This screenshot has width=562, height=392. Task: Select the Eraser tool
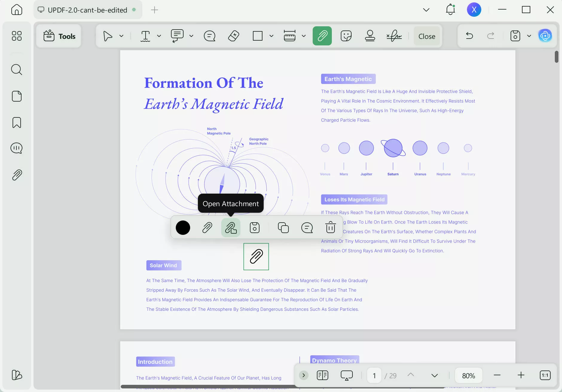[x=233, y=36]
